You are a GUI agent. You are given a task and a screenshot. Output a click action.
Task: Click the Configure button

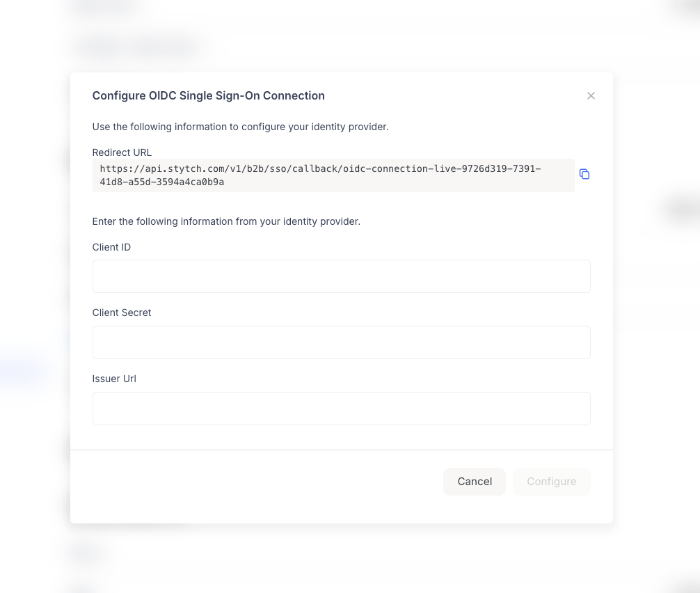point(551,481)
